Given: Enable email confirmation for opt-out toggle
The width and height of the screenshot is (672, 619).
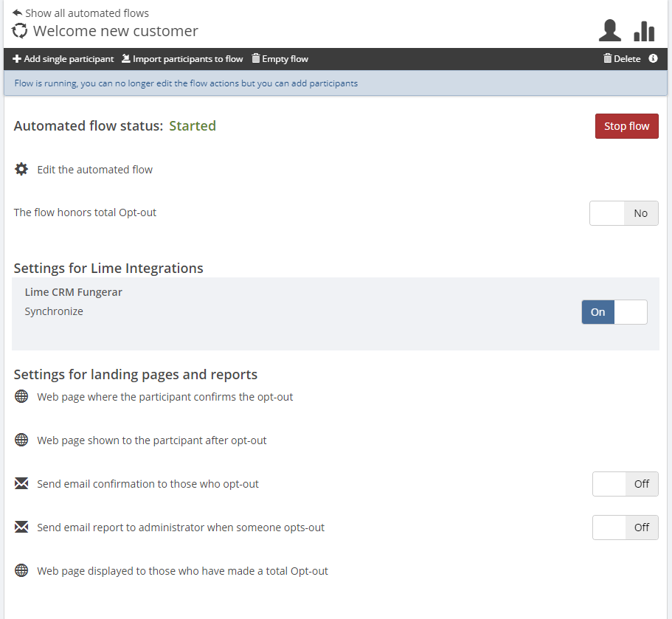Looking at the screenshot, I should [x=625, y=484].
